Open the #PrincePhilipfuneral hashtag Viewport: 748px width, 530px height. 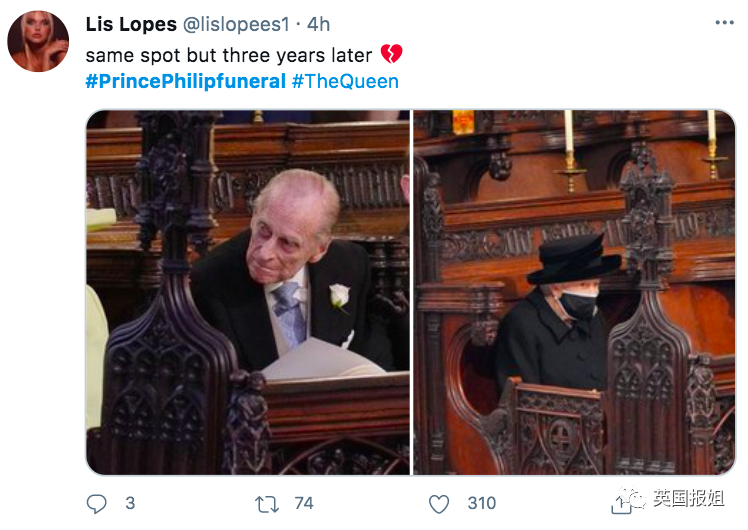186,81
